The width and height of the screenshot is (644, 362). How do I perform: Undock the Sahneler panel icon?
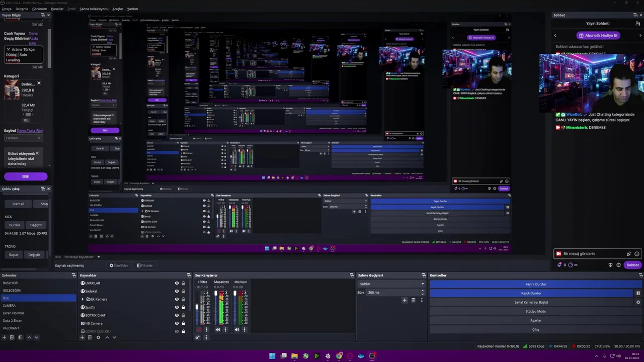coord(73,275)
